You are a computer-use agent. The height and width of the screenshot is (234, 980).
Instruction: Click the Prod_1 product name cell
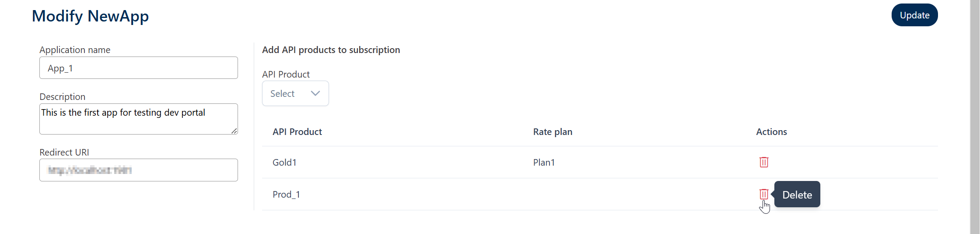[286, 194]
